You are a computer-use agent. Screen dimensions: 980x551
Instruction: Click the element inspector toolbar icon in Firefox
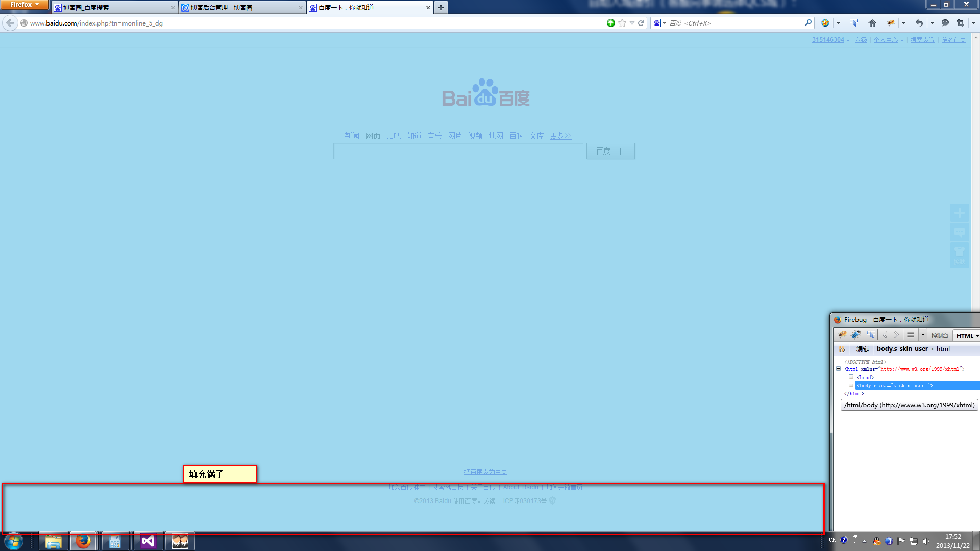(x=854, y=23)
